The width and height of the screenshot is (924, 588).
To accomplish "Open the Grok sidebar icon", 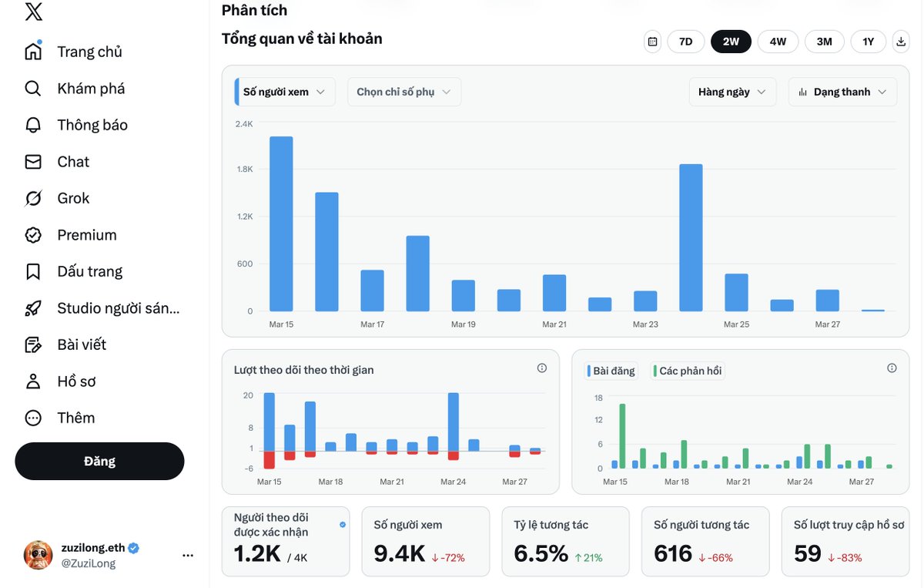I will click(33, 198).
